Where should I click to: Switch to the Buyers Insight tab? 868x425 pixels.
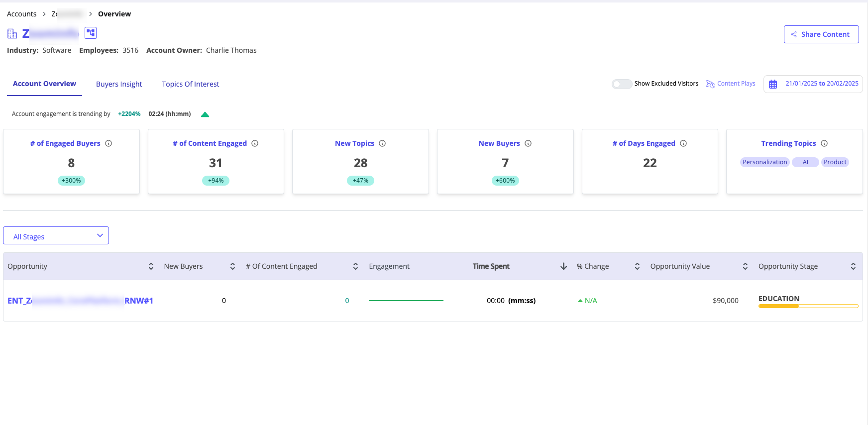(x=119, y=84)
